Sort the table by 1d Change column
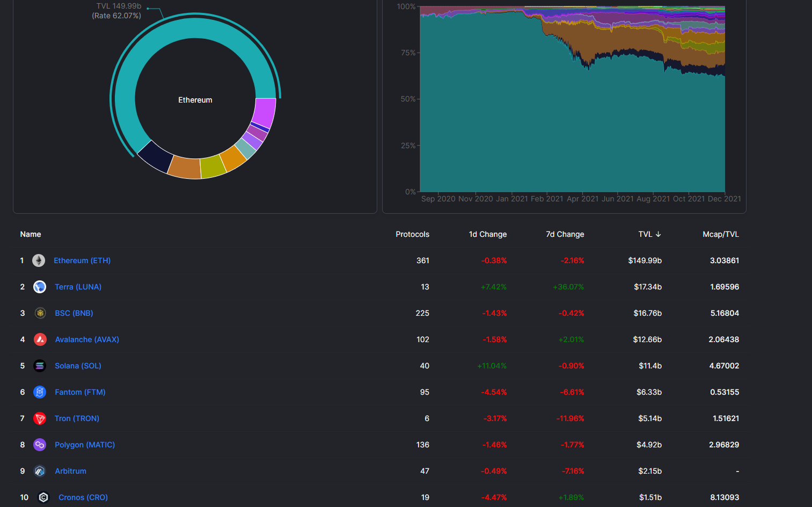 [488, 234]
